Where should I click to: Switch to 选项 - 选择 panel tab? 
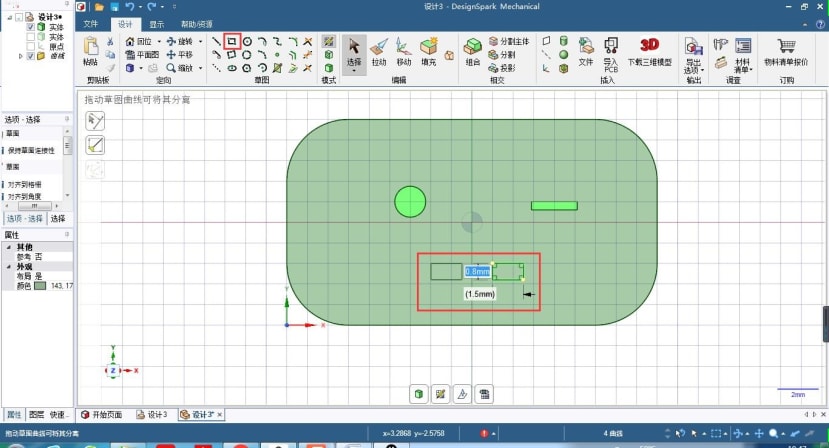point(25,218)
